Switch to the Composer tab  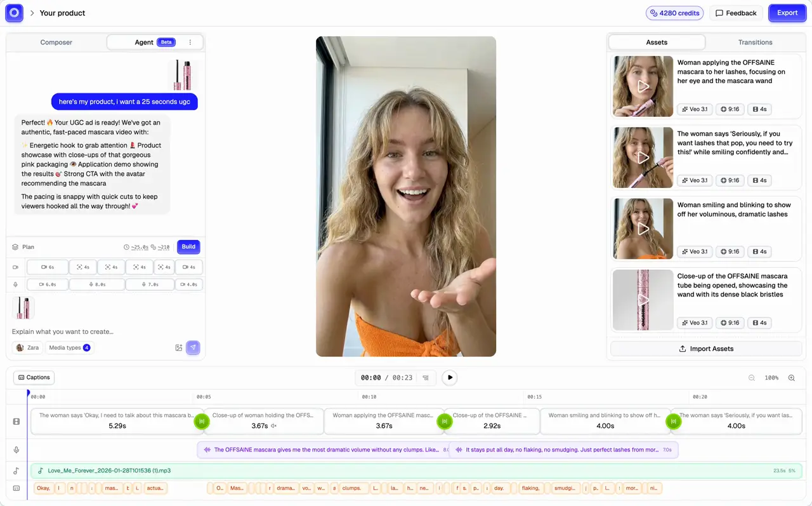(x=56, y=43)
